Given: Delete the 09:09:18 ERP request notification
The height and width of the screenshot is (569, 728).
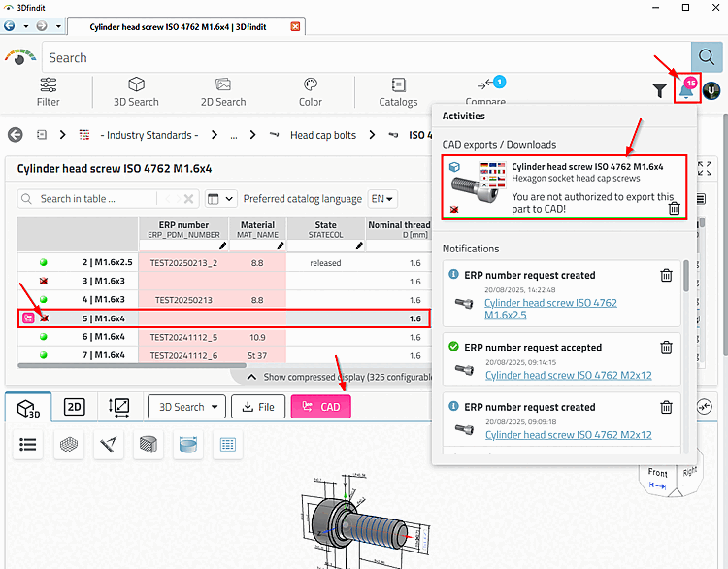Looking at the screenshot, I should click(x=666, y=407).
